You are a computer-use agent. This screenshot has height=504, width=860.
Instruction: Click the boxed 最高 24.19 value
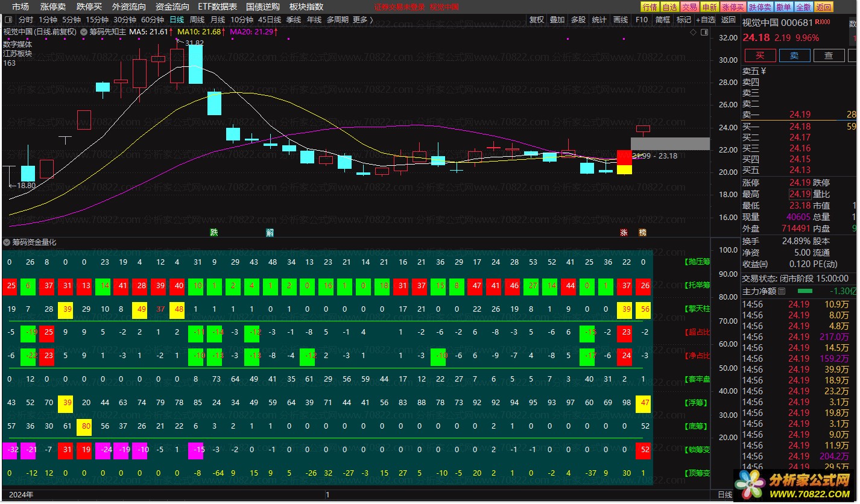pyautogui.click(x=800, y=194)
